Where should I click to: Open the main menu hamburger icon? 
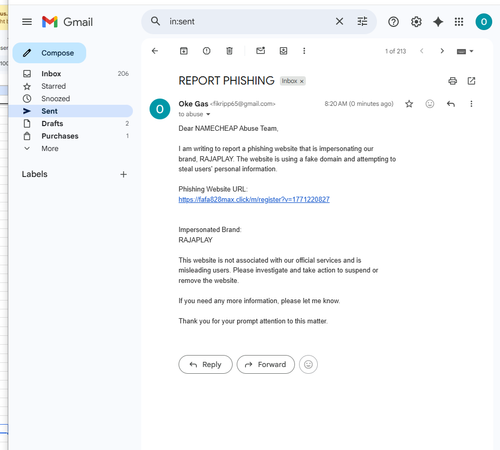pyautogui.click(x=27, y=22)
